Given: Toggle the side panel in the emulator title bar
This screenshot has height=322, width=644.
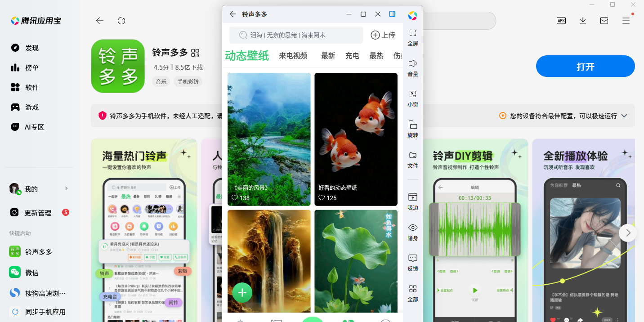Looking at the screenshot, I should pyautogui.click(x=392, y=14).
